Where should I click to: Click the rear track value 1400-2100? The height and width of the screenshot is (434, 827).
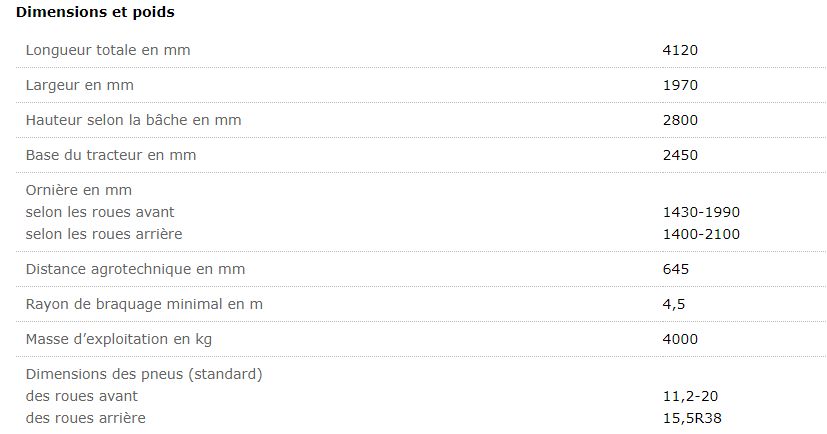point(701,234)
